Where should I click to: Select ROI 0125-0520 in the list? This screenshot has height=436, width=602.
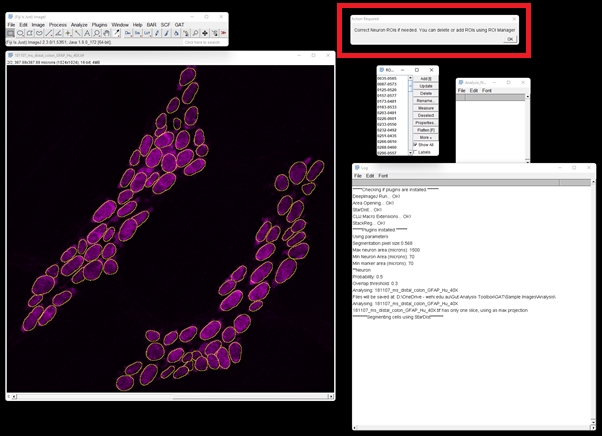click(386, 89)
